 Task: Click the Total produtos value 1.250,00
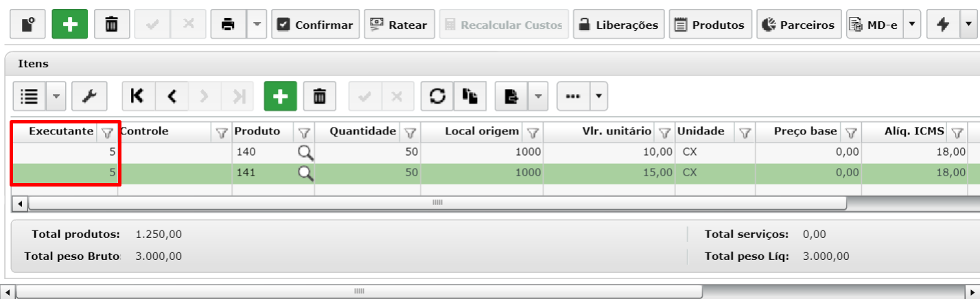(159, 234)
